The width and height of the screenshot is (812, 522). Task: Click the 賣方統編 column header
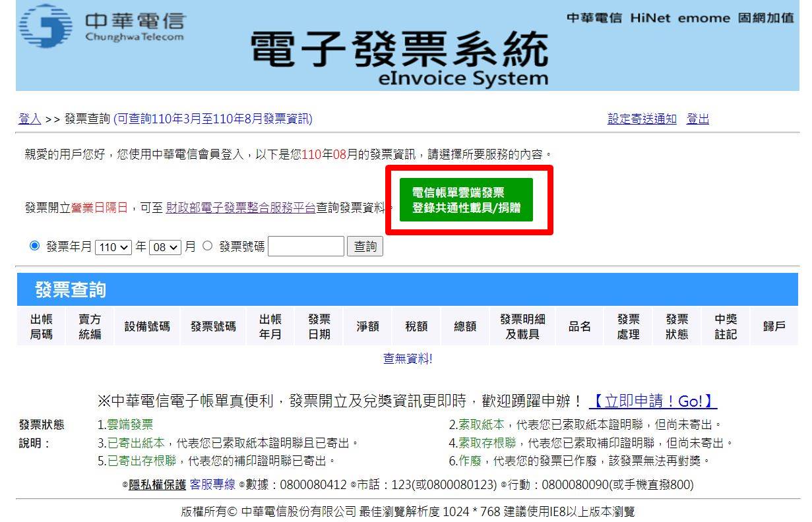[90, 326]
